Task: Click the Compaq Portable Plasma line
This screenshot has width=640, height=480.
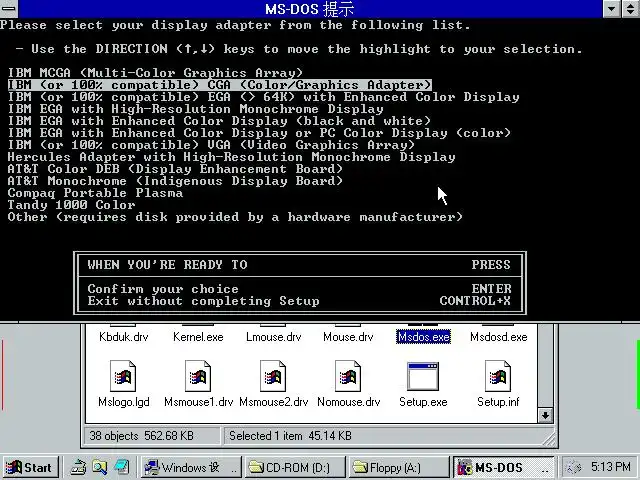Action: 95,193
